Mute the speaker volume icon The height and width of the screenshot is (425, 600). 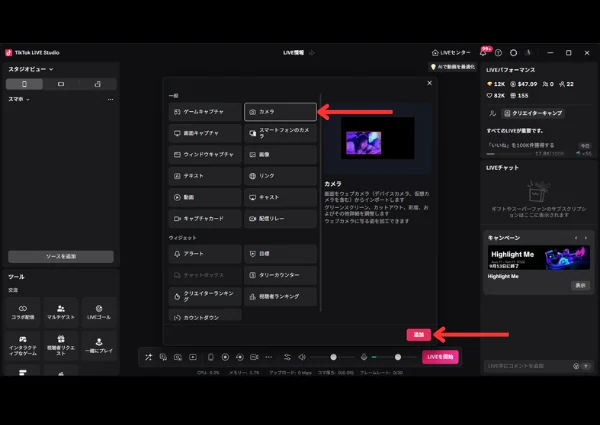point(302,357)
